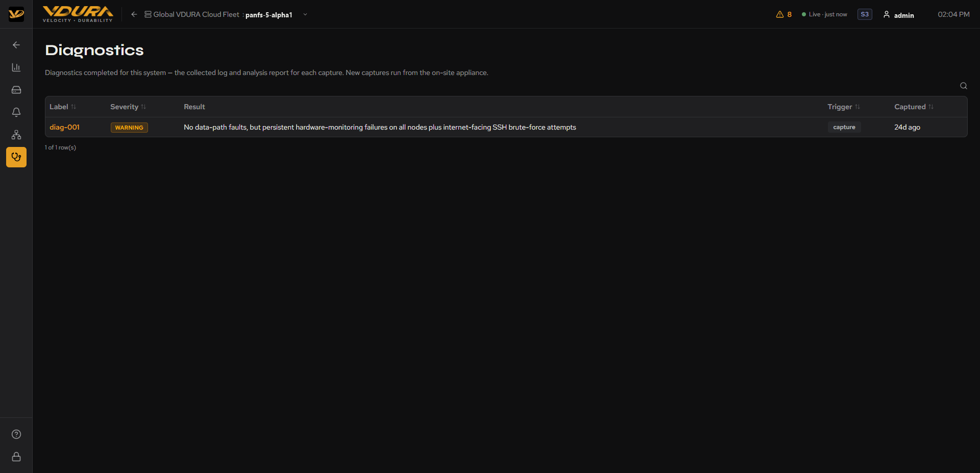The height and width of the screenshot is (473, 980).
Task: Click the Result column header
Action: [x=194, y=107]
